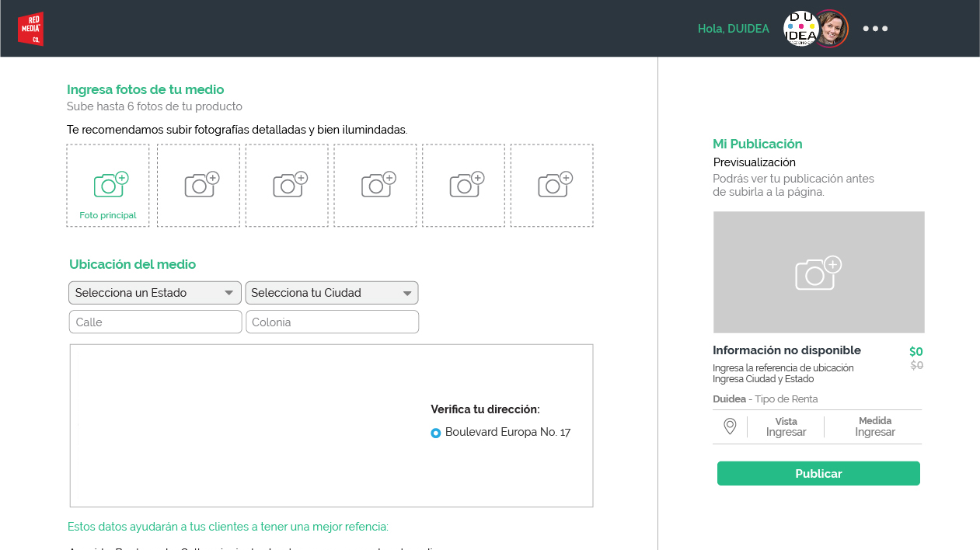This screenshot has width=980, height=550.
Task: Click the gray preview image placeholder
Action: point(818,273)
